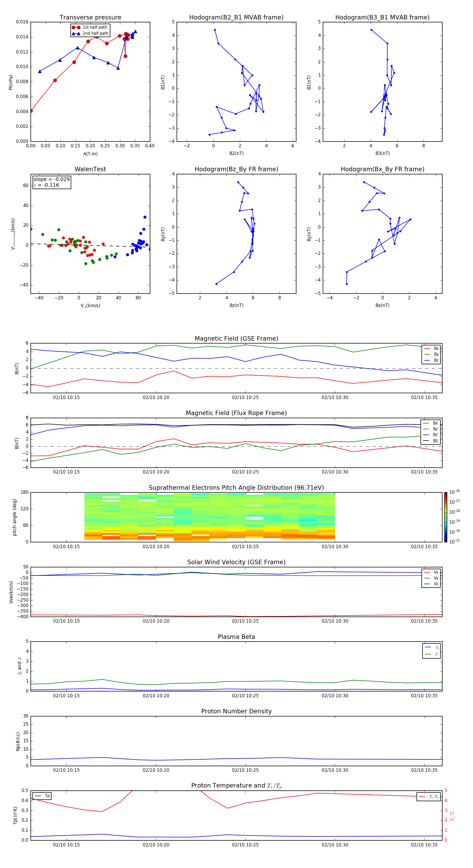
Task: Select the |B| legend entry in Flux Rope panel
Action: pyautogui.click(x=431, y=441)
